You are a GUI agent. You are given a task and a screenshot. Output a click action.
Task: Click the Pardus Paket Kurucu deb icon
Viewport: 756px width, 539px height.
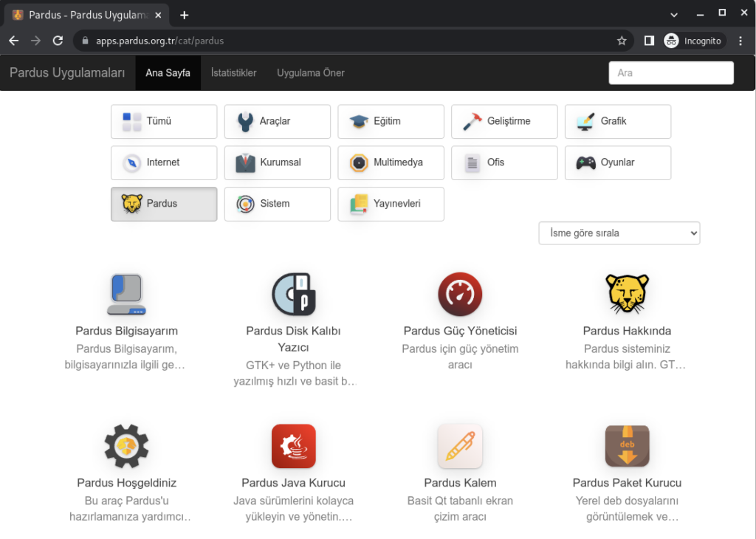627,446
